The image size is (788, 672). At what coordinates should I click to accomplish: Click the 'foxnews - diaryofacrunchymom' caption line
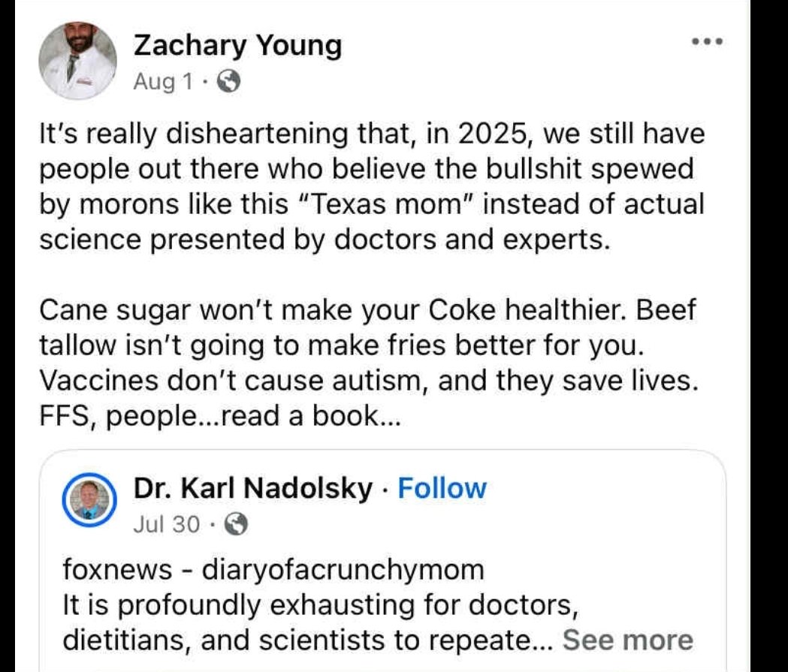click(x=273, y=570)
